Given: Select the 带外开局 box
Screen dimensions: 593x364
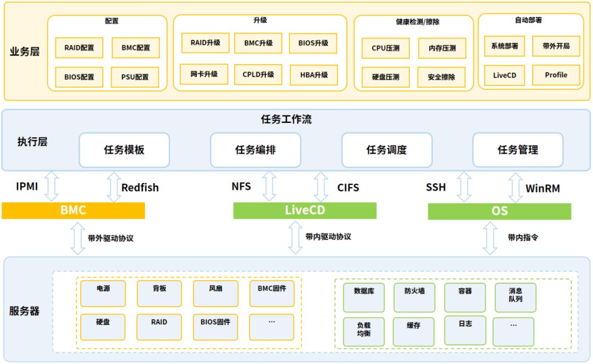Looking at the screenshot, I should pos(556,46).
